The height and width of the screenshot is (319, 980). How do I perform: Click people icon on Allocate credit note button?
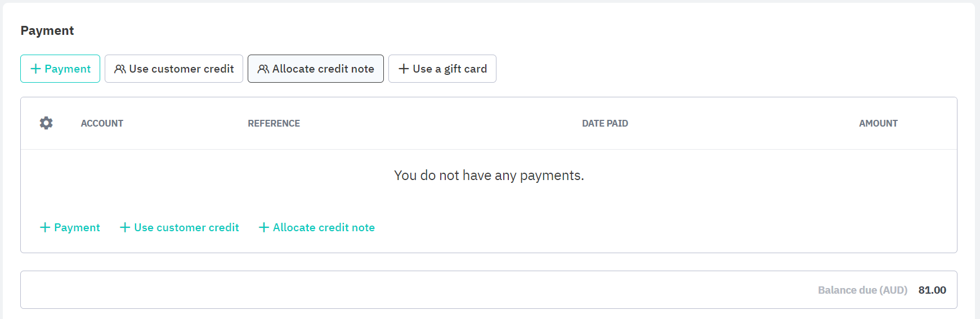[x=263, y=69]
